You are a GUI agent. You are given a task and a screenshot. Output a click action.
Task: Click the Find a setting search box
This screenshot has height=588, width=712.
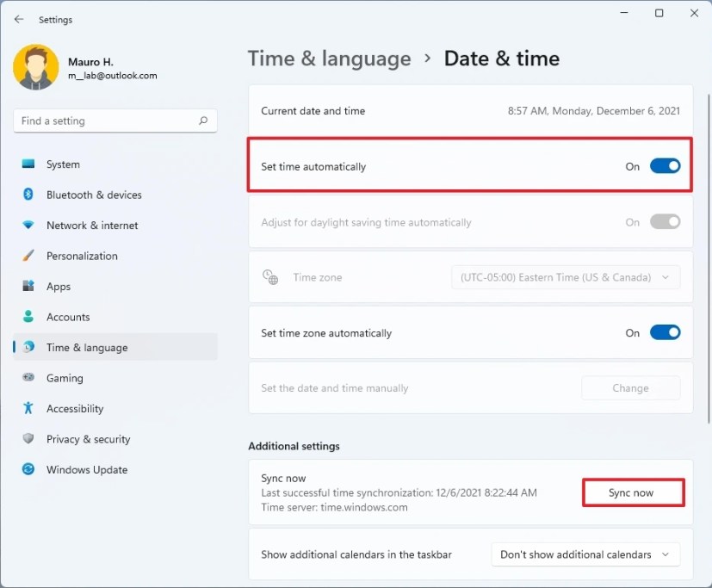[x=115, y=121]
